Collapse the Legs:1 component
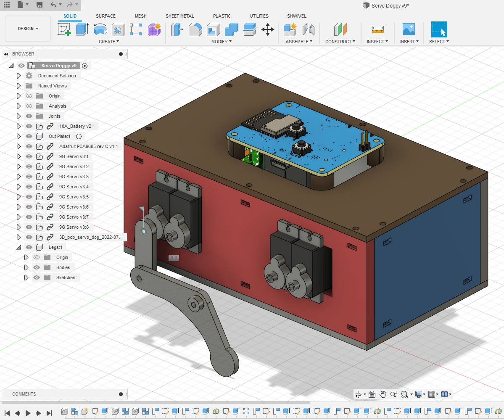This screenshot has height=420, width=504. pyautogui.click(x=18, y=247)
